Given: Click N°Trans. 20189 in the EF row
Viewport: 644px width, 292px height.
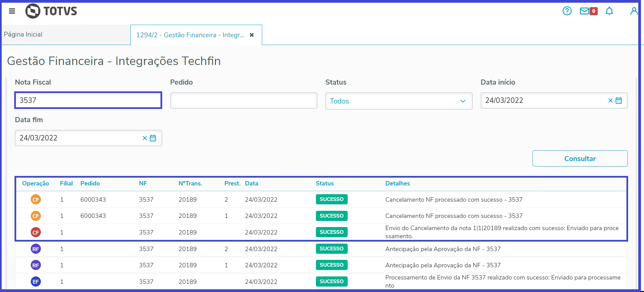Looking at the screenshot, I should point(188,282).
